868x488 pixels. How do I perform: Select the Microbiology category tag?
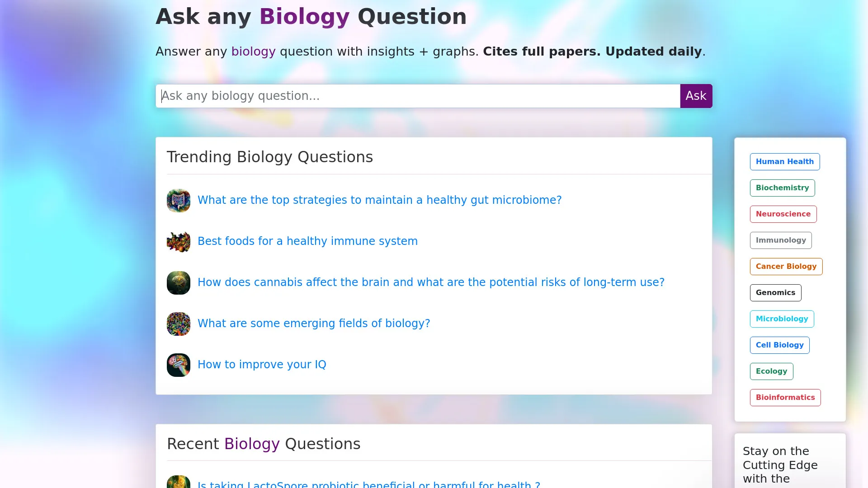[782, 319]
